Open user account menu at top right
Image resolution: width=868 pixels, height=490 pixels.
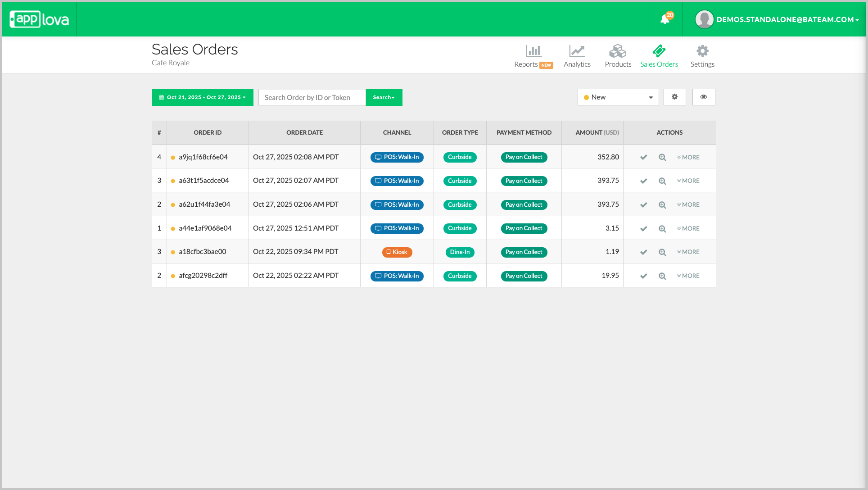tap(777, 19)
